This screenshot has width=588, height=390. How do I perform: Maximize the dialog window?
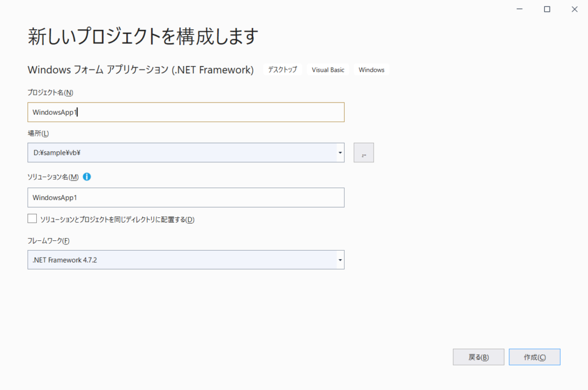coord(547,9)
